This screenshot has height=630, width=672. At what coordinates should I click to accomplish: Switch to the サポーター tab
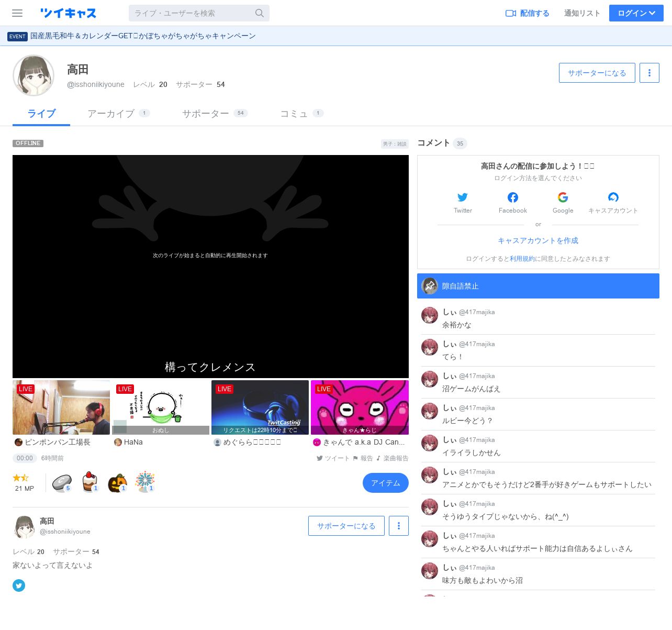(x=206, y=114)
